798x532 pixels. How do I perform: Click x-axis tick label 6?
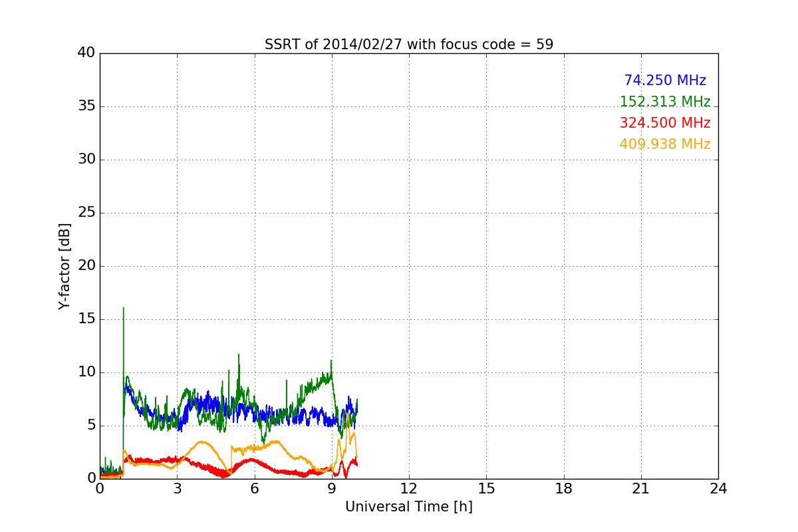coord(255,489)
